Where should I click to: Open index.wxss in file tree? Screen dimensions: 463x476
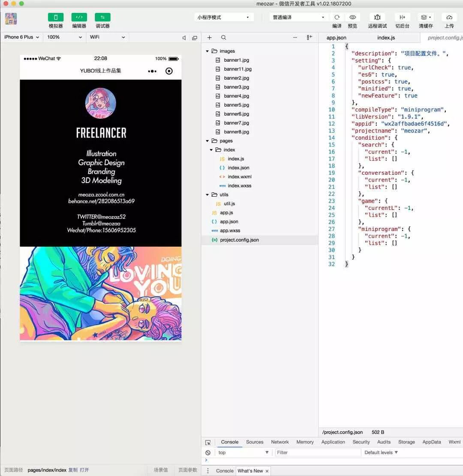click(x=239, y=186)
